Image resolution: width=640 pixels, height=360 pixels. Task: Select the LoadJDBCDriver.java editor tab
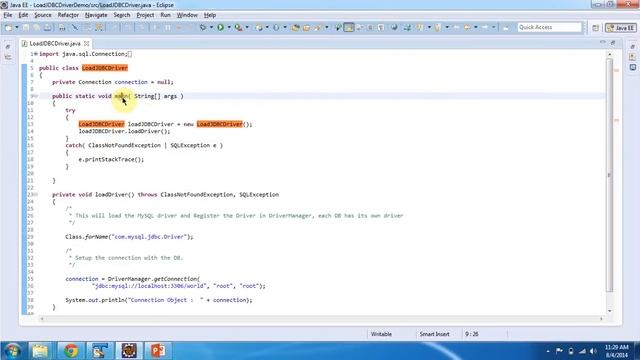tap(55, 43)
